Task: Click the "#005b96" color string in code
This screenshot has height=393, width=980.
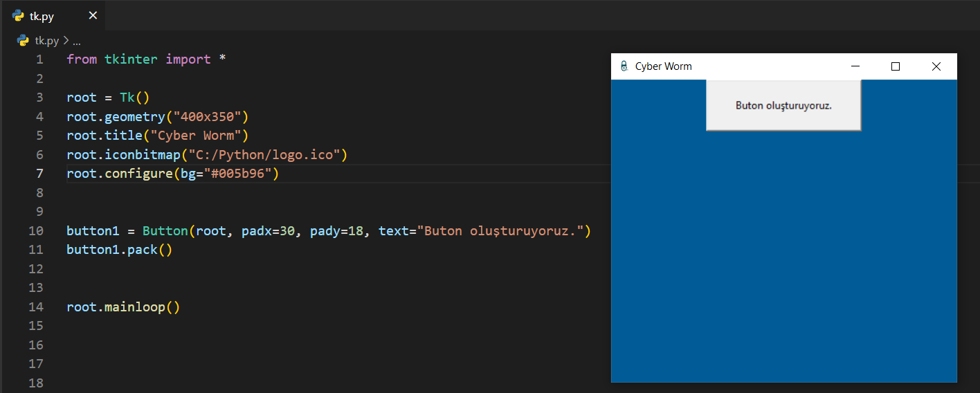Action: (x=237, y=173)
